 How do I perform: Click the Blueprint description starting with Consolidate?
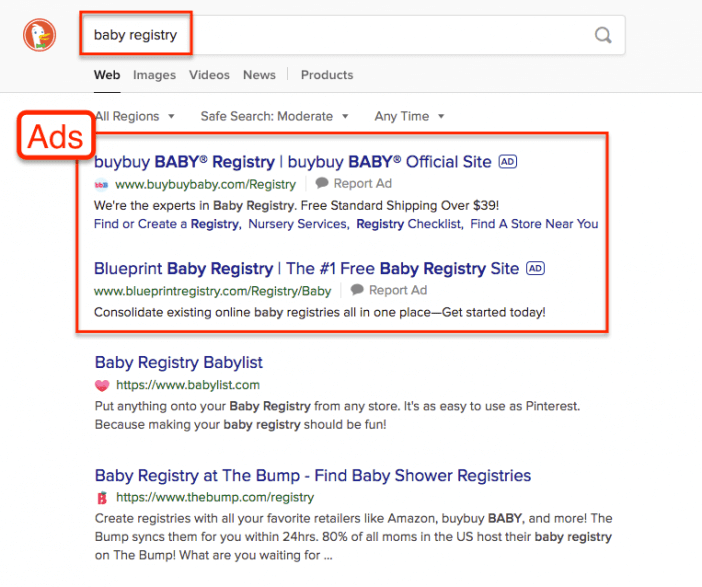tap(320, 312)
